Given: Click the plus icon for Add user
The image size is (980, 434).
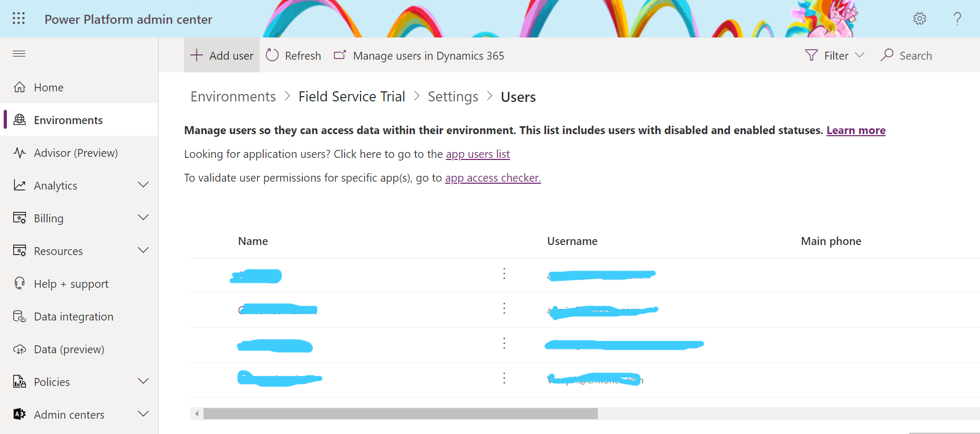Looking at the screenshot, I should tap(197, 55).
